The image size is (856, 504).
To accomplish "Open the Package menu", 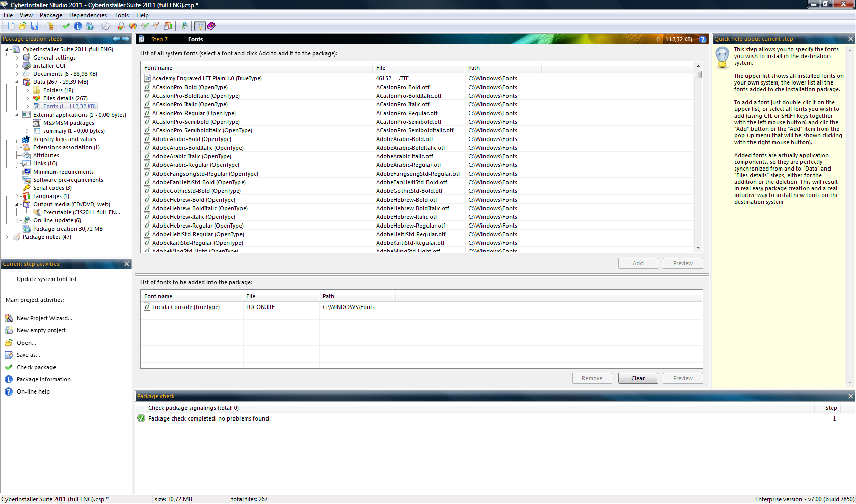I will pyautogui.click(x=51, y=15).
